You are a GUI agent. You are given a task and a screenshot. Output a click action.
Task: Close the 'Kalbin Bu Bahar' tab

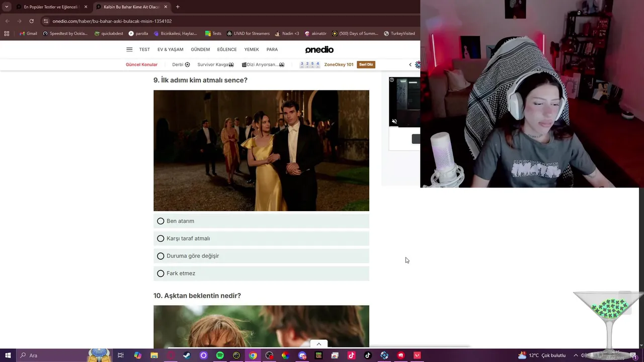point(166,7)
